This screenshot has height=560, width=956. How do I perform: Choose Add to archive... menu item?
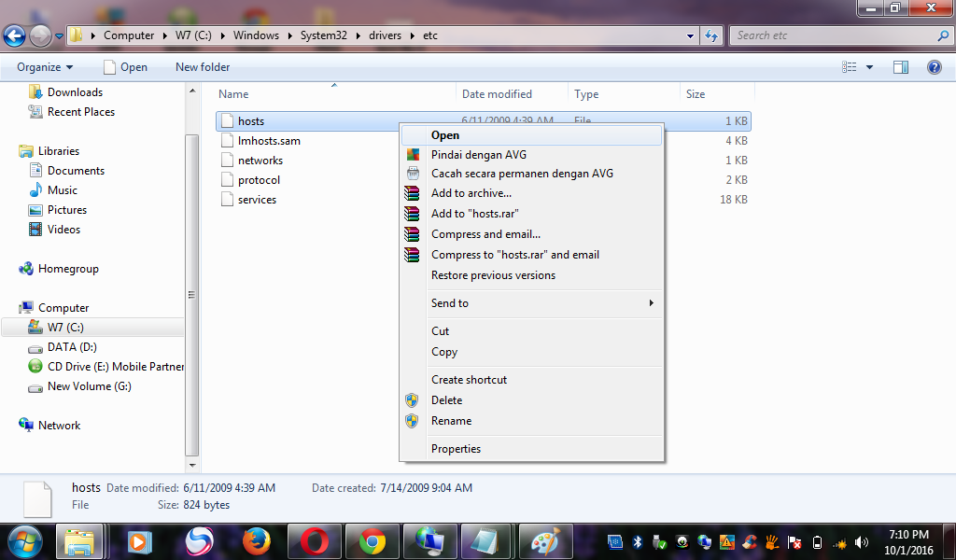(531, 193)
